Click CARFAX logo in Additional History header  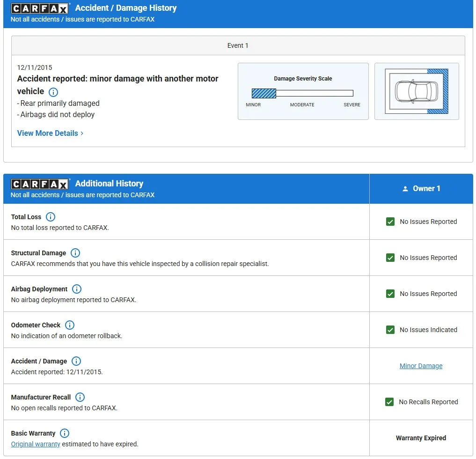coord(40,184)
